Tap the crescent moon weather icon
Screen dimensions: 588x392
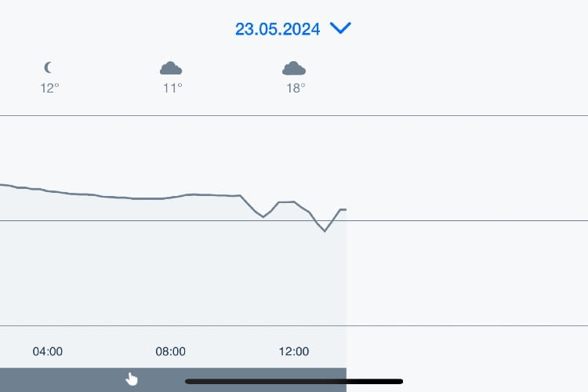tap(49, 67)
